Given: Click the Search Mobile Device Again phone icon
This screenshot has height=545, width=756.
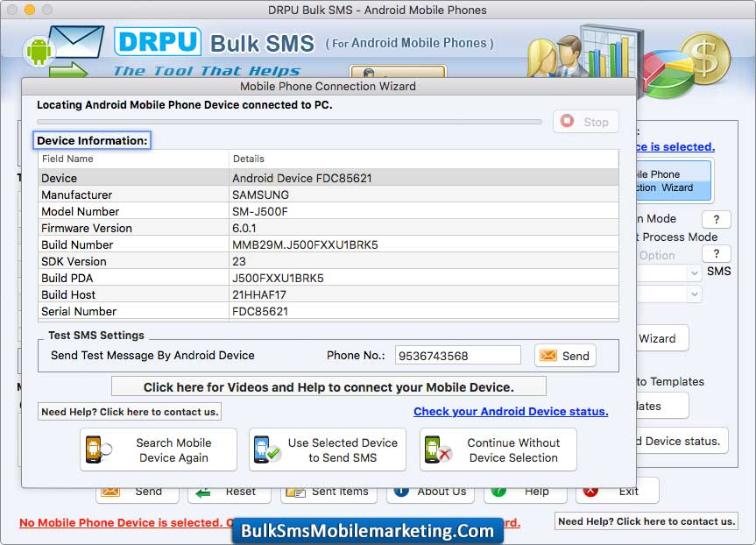Looking at the screenshot, I should (98, 449).
